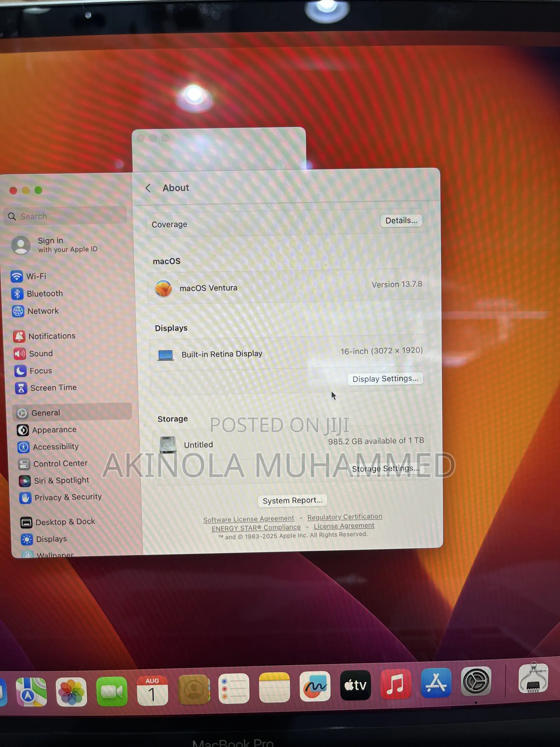Image resolution: width=560 pixels, height=747 pixels.
Task: Click Display Settings button
Action: [385, 379]
